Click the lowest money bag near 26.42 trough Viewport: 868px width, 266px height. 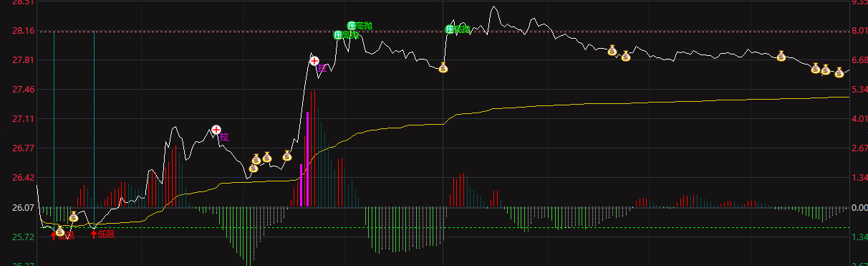coord(253,168)
